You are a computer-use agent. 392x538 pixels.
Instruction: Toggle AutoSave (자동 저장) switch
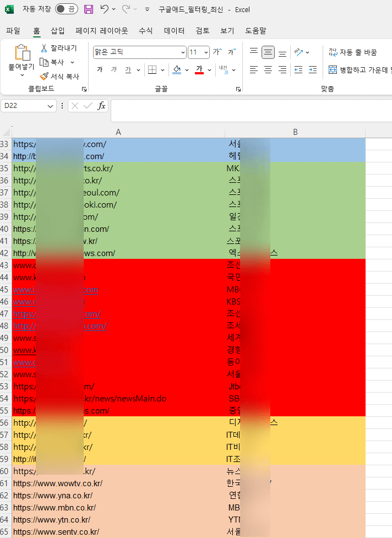click(67, 9)
